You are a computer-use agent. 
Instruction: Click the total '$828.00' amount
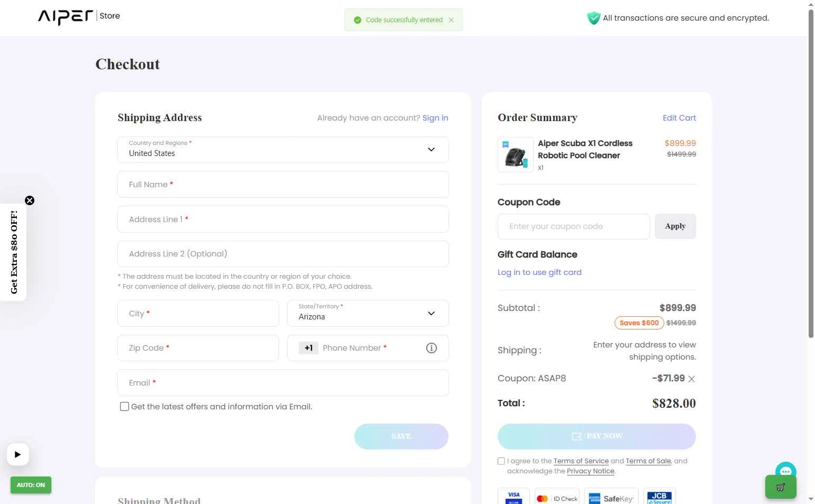pyautogui.click(x=674, y=404)
